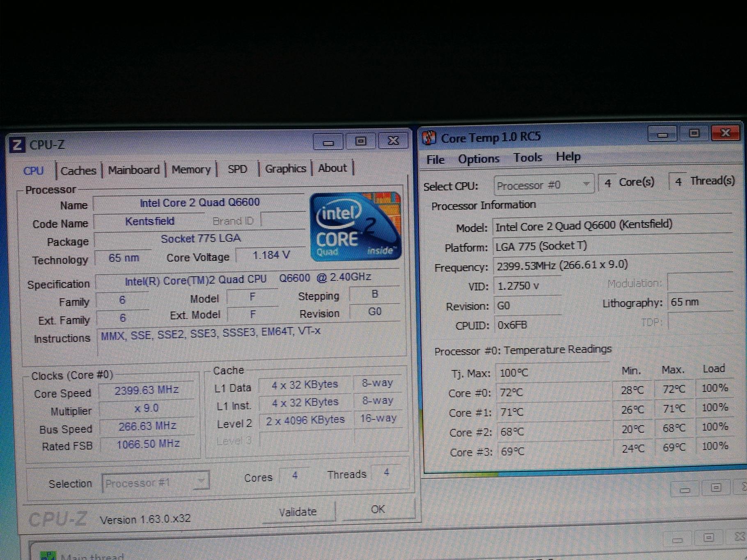This screenshot has height=560, width=747.
Task: Click the Core #0 load value 100%
Action: click(715, 388)
